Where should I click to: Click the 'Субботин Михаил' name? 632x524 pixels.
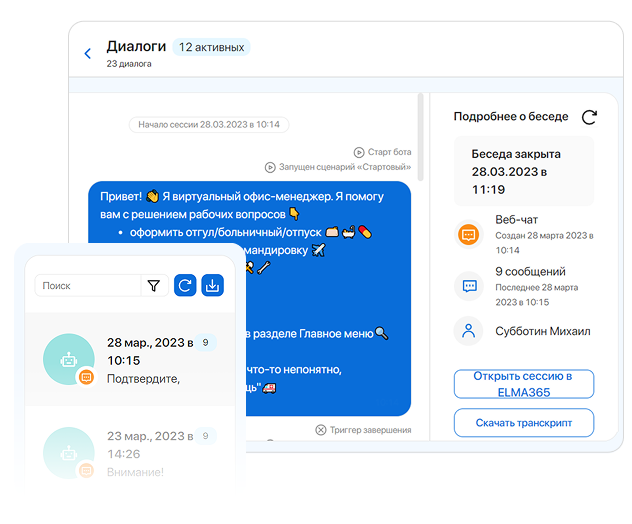[543, 331]
